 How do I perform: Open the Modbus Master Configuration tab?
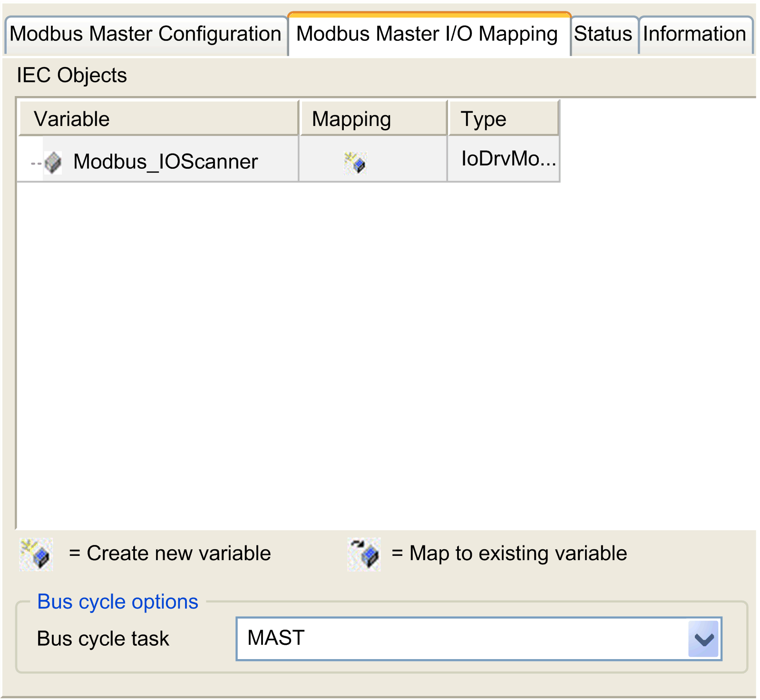[x=146, y=35]
